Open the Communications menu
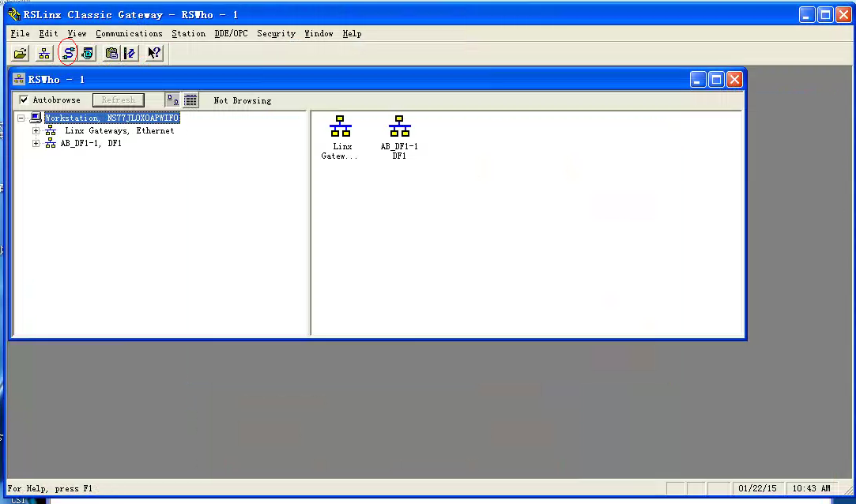 [129, 33]
